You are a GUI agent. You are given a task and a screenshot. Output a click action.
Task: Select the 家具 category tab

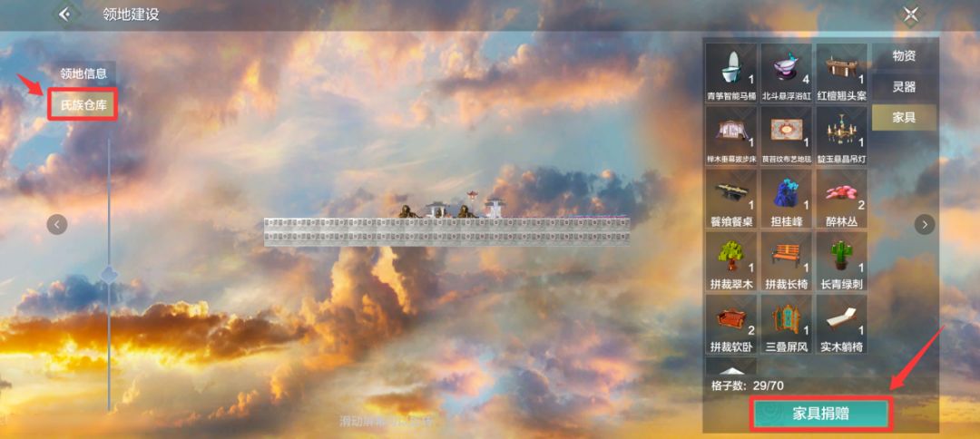[905, 117]
